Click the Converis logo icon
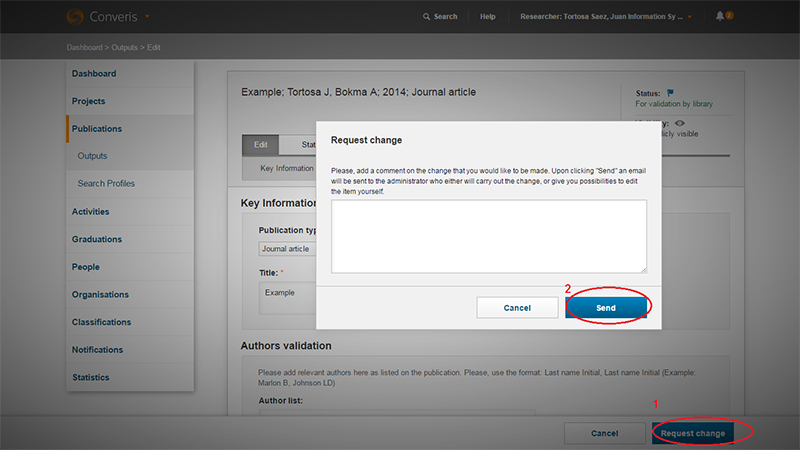The height and width of the screenshot is (450, 800). click(x=75, y=16)
